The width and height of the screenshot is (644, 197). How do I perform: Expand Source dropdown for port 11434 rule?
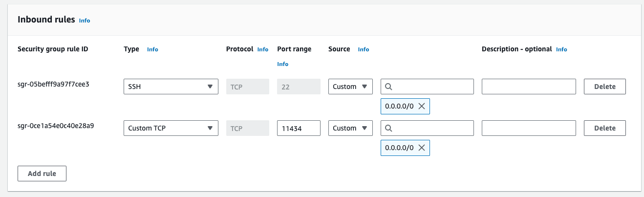350,128
